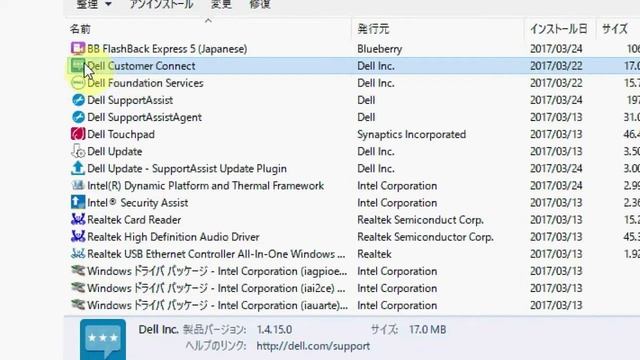The image size is (640, 360).
Task: Select Intel Dynamic Platform and Thermal Framework
Action: [x=352, y=186]
